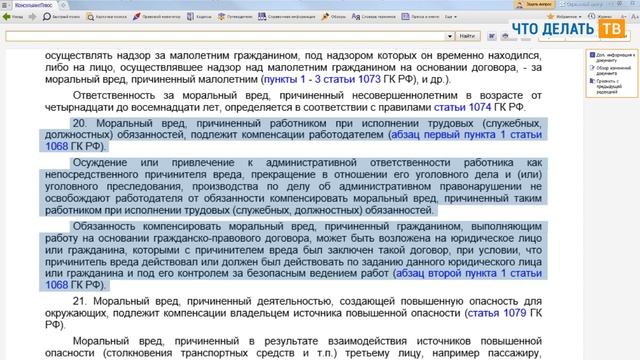Viewport: 640px width, 360px height.
Task: Open the document search field dropdown arrow
Action: click(449, 36)
